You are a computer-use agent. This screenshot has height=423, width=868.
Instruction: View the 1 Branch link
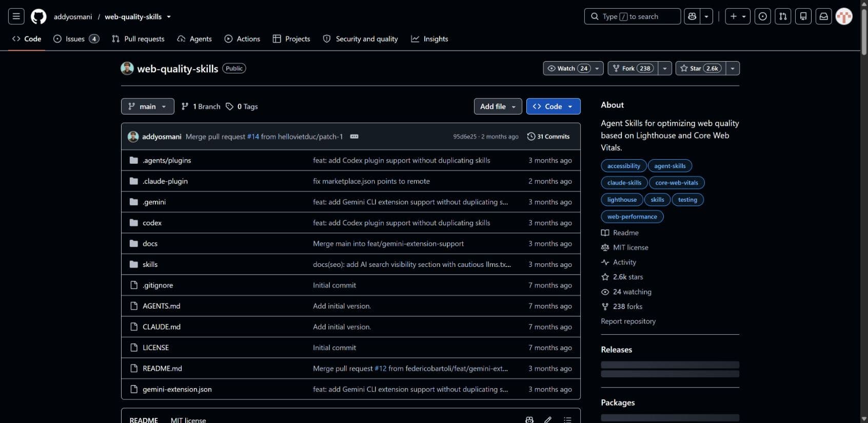pyautogui.click(x=201, y=106)
